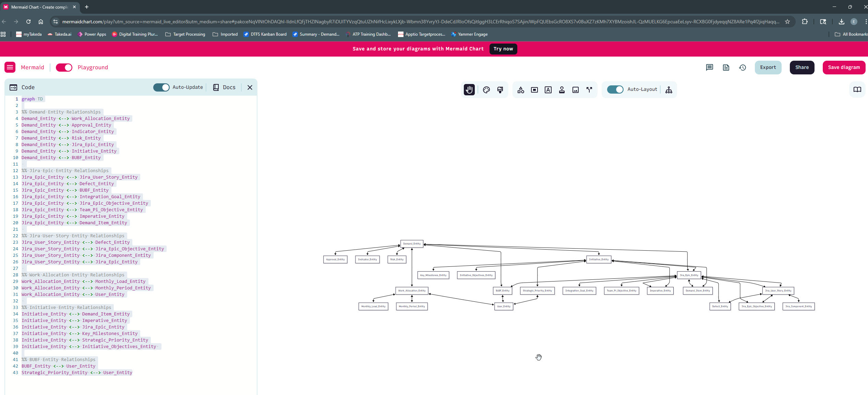This screenshot has height=395, width=868.
Task: Open version history clock icon
Action: click(743, 68)
